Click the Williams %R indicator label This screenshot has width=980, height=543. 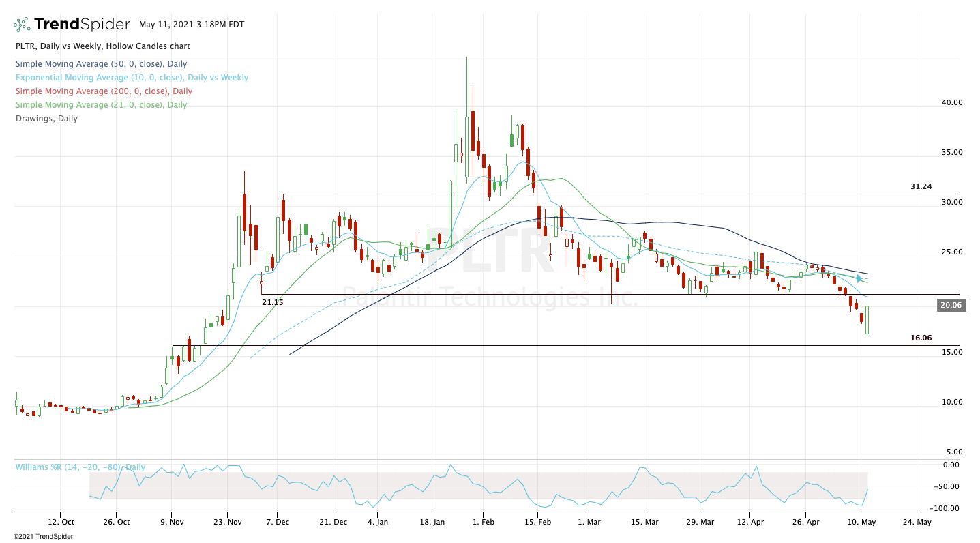(x=80, y=467)
